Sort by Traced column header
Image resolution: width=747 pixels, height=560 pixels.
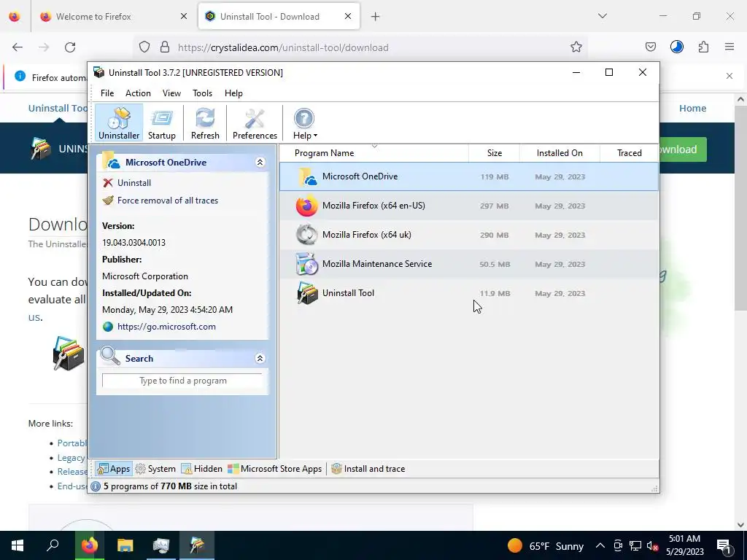[x=630, y=153]
